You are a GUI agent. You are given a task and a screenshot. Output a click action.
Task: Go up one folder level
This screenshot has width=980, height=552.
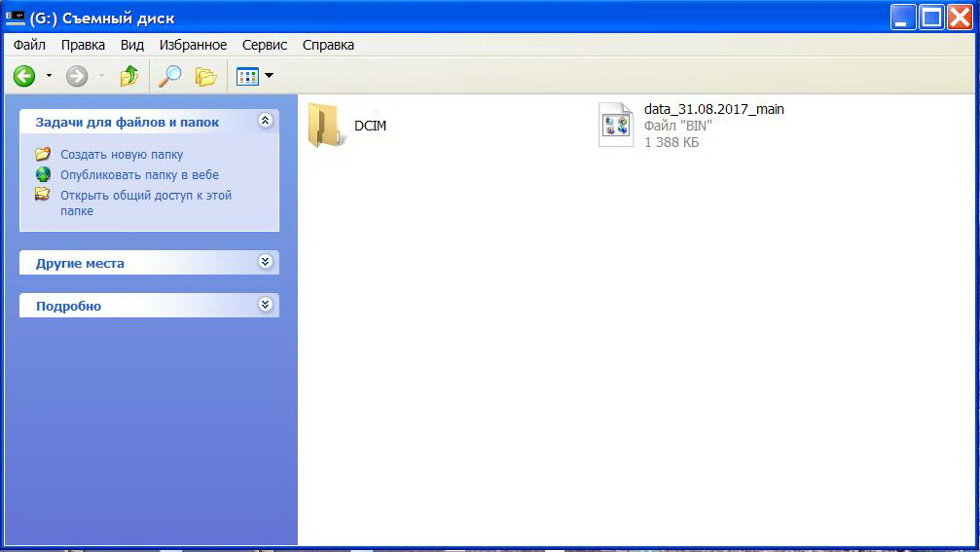point(128,76)
